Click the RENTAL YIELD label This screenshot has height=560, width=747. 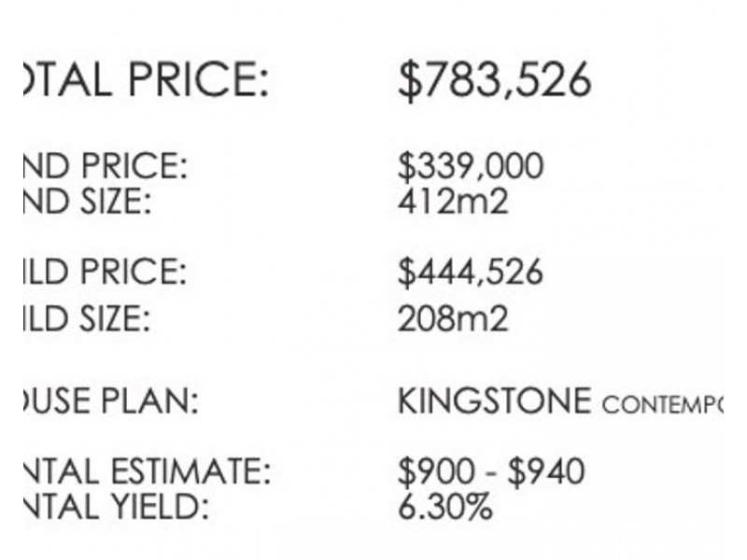(x=114, y=507)
